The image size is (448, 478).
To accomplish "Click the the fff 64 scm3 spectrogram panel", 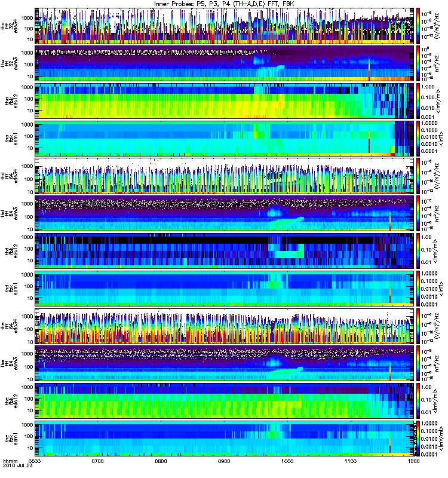I will (x=224, y=363).
